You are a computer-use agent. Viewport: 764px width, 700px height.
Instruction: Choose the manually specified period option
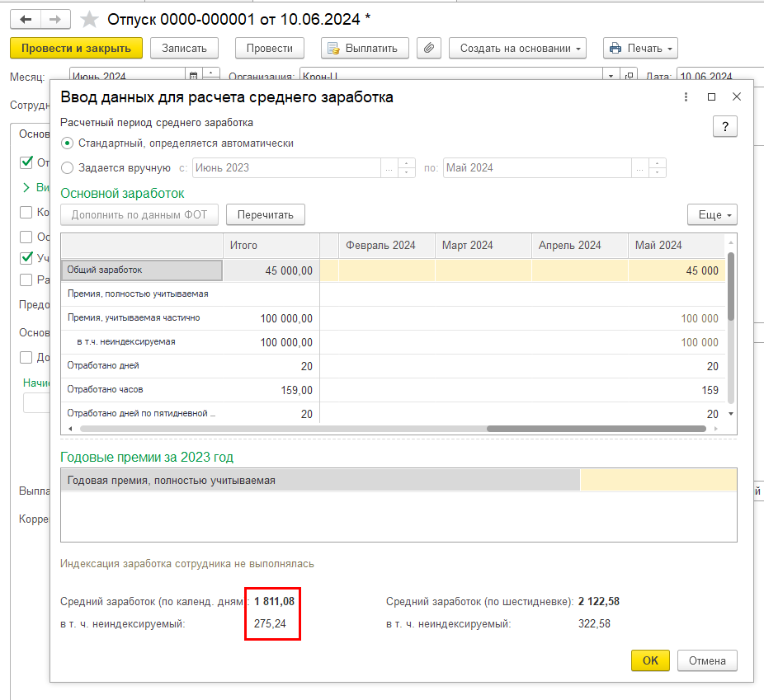(x=68, y=167)
